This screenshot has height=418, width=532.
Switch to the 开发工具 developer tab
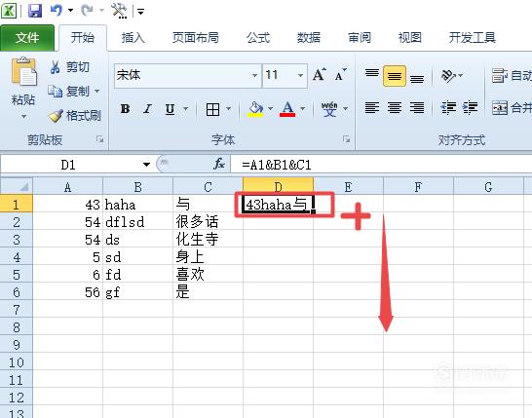472,38
